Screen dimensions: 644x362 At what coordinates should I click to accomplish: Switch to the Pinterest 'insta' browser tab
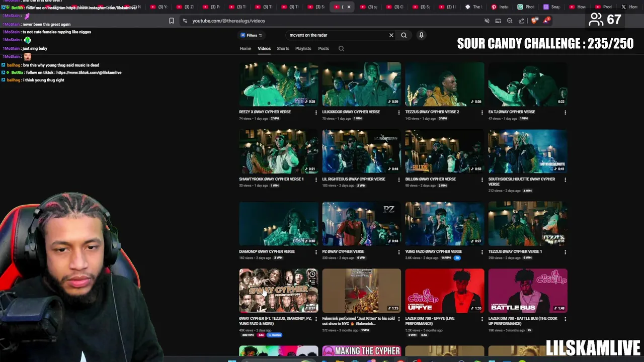499,7
